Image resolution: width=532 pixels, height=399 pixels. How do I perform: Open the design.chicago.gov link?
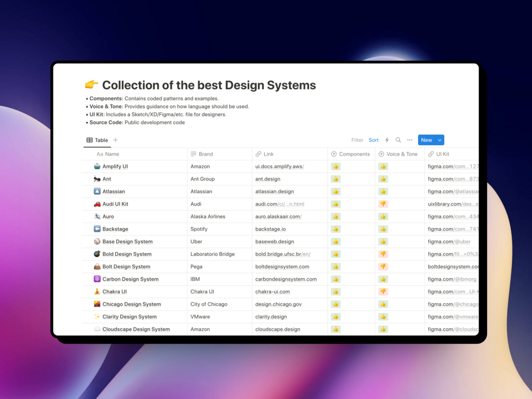278,304
